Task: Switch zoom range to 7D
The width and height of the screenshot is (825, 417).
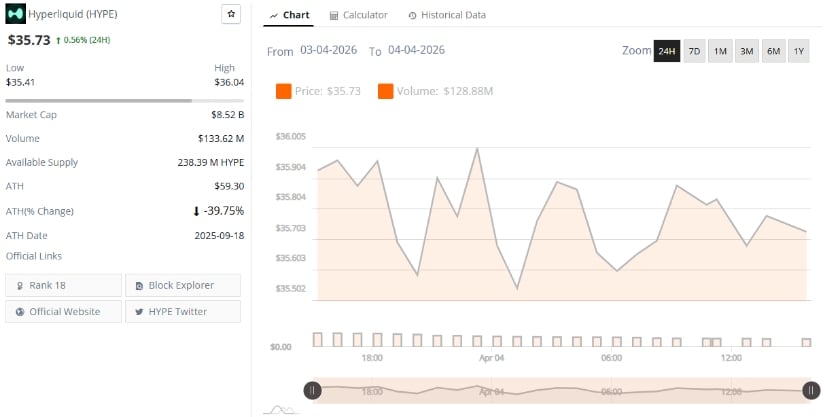Action: coord(694,51)
